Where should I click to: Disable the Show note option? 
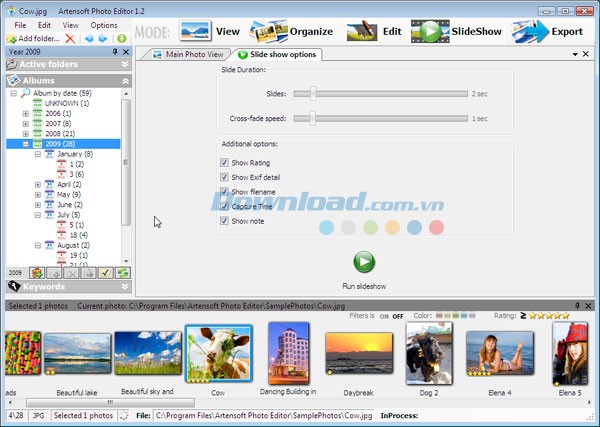[224, 221]
